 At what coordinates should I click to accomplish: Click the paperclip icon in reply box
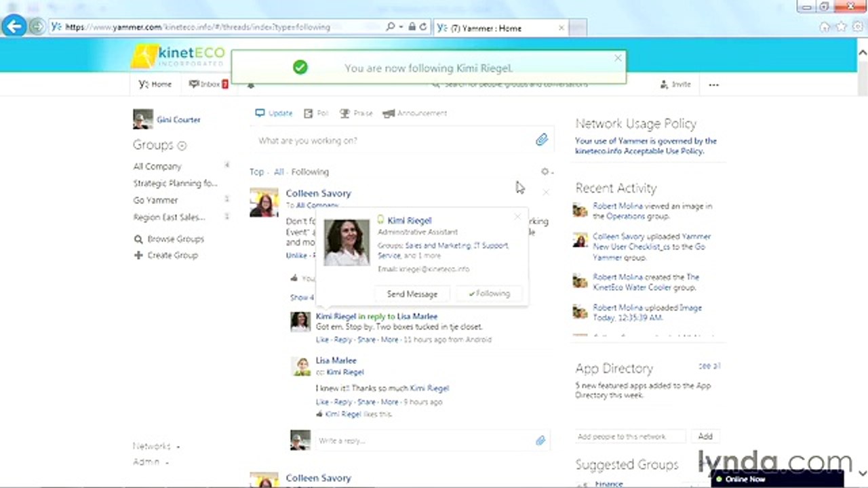click(x=540, y=441)
